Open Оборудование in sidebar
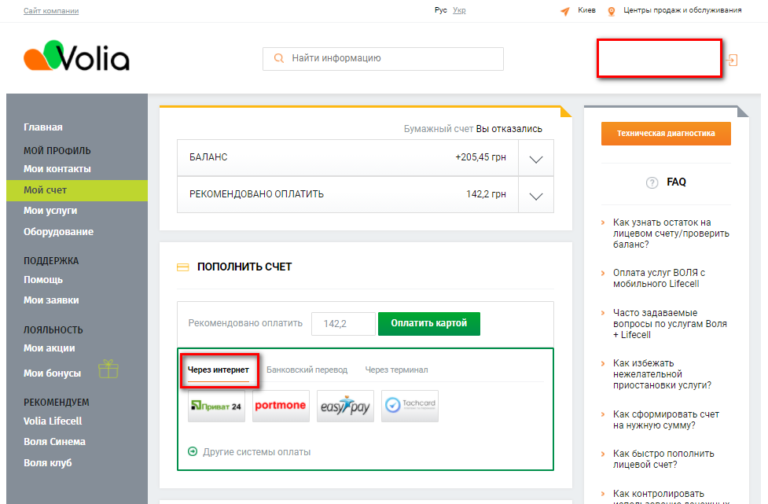Viewport: 768px width, 504px height. [58, 232]
